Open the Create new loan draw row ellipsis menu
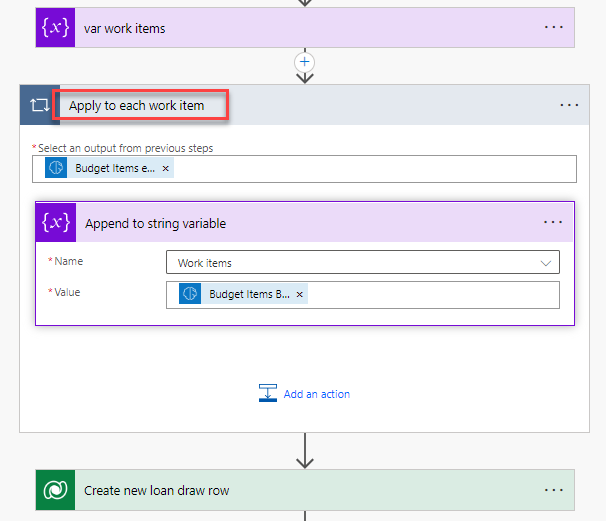606x521 pixels. [553, 491]
